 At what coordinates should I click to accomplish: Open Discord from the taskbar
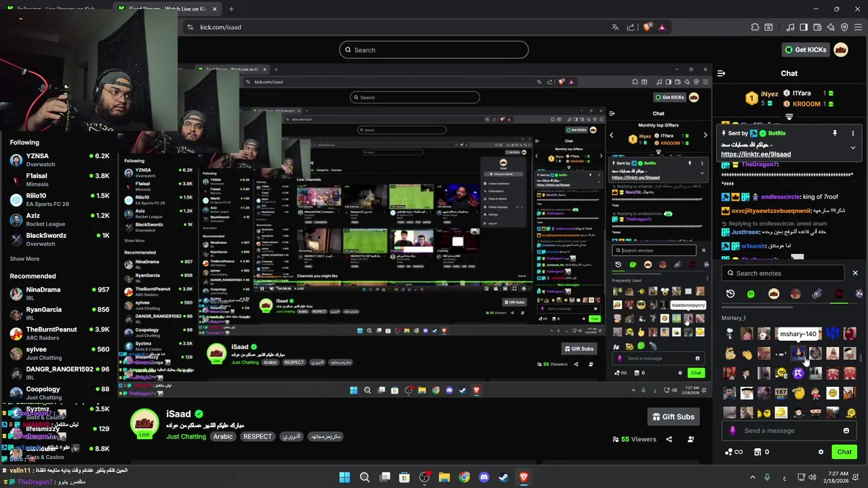click(484, 477)
